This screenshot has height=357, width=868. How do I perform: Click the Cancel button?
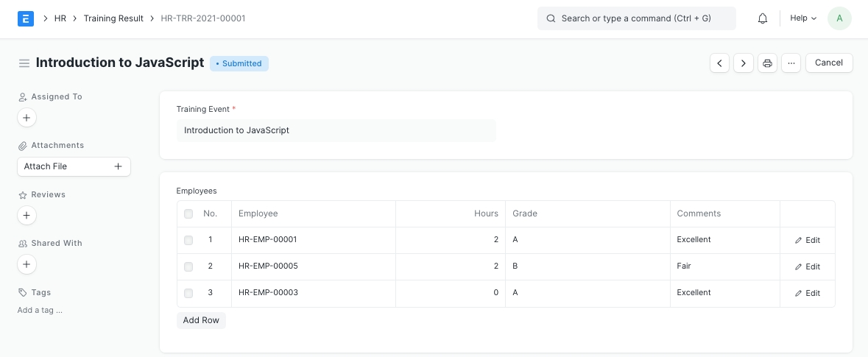pos(828,63)
